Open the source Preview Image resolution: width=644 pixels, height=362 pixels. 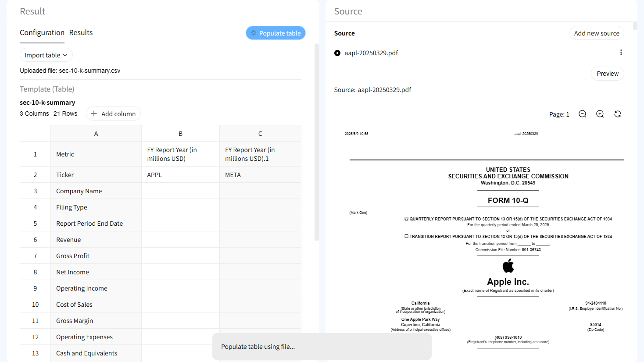pyautogui.click(x=608, y=74)
